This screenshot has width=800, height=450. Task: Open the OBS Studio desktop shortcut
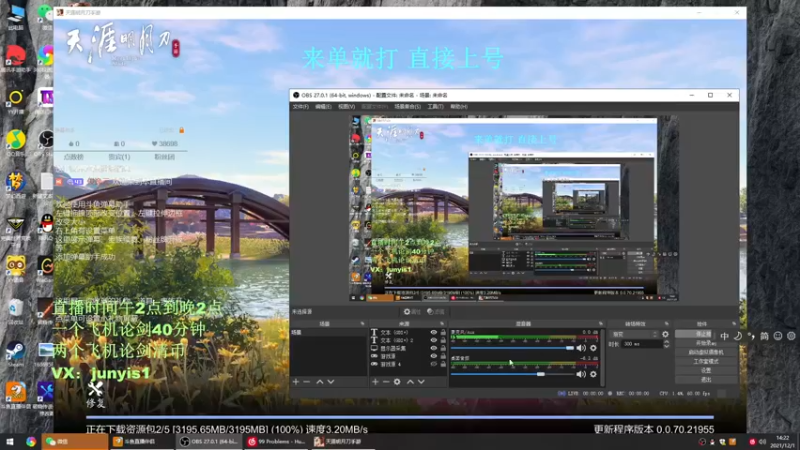[x=46, y=142]
